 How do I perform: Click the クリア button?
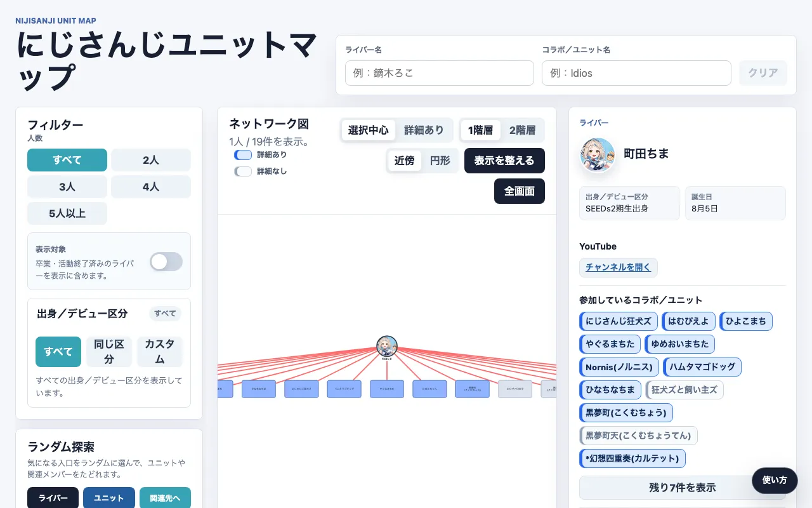tap(763, 73)
